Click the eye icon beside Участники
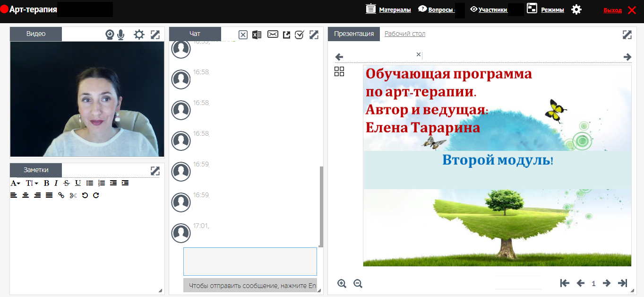The width and height of the screenshot is (644, 297). [474, 9]
